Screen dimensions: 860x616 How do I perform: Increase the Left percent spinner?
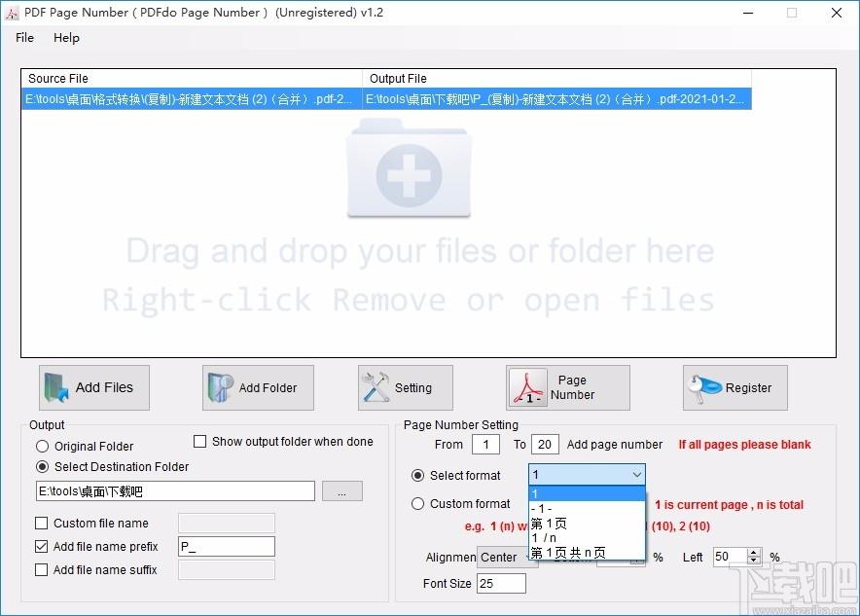tap(754, 553)
